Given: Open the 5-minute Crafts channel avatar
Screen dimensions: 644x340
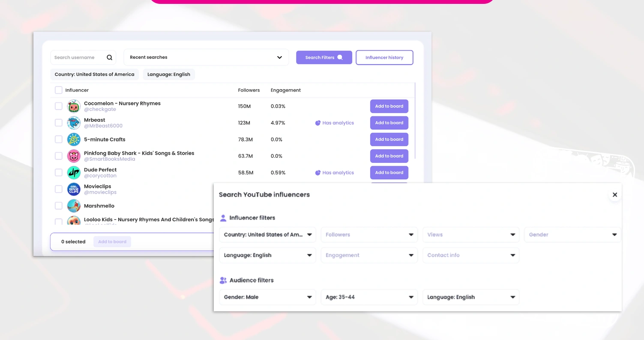Looking at the screenshot, I should pos(74,139).
